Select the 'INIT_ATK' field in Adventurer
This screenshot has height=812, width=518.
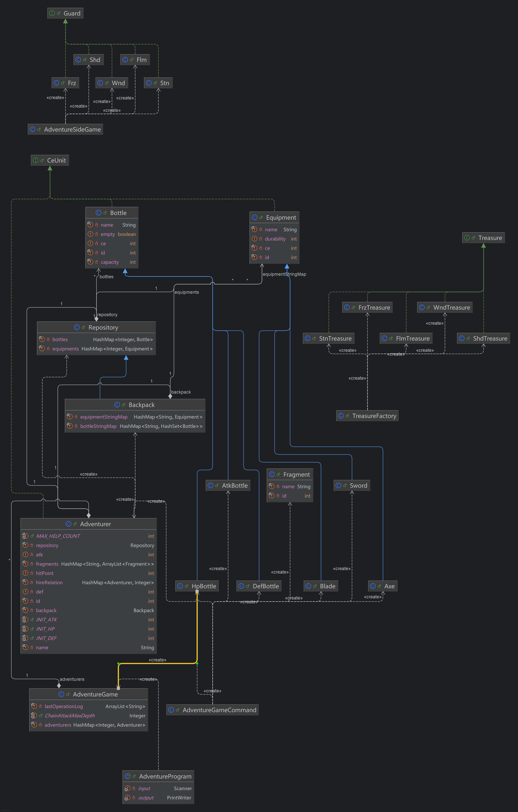pos(88,619)
